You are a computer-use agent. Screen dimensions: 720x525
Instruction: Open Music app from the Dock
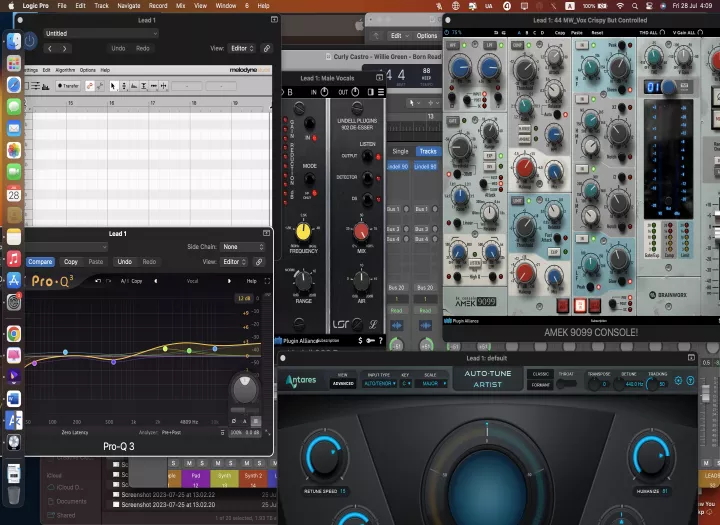tap(14, 259)
